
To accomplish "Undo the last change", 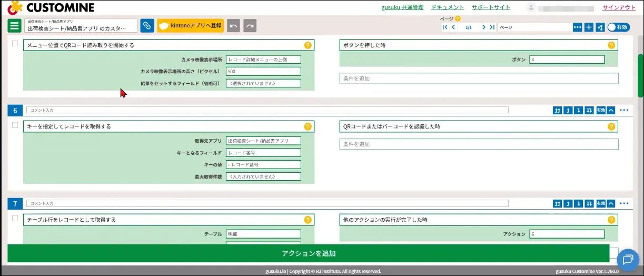I will (233, 26).
